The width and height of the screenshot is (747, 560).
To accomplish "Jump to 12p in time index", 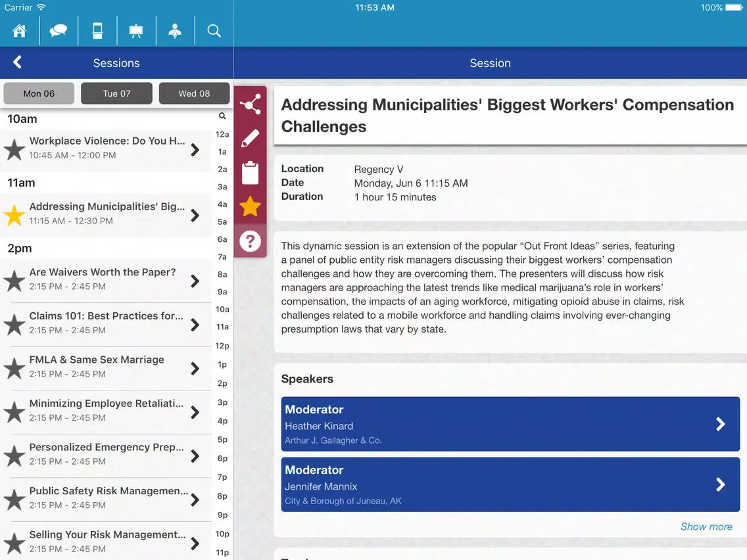I will coord(222,346).
